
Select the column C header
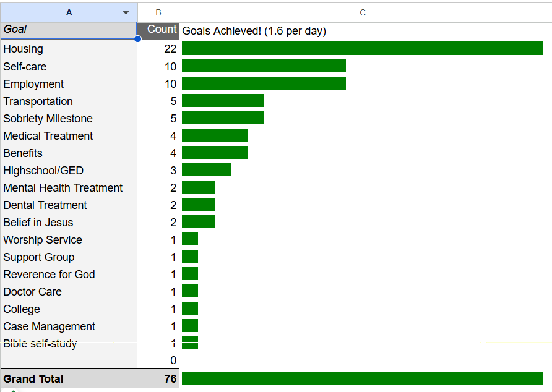click(363, 12)
